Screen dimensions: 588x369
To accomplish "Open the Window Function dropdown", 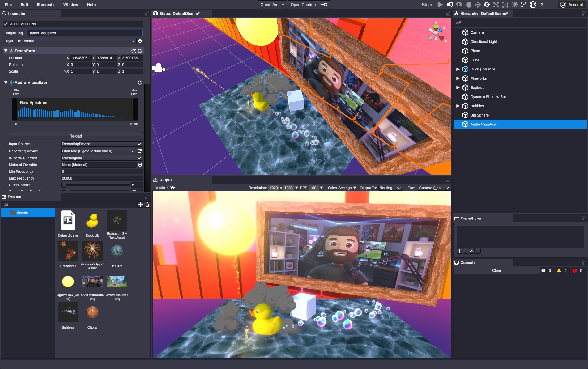I will point(101,158).
